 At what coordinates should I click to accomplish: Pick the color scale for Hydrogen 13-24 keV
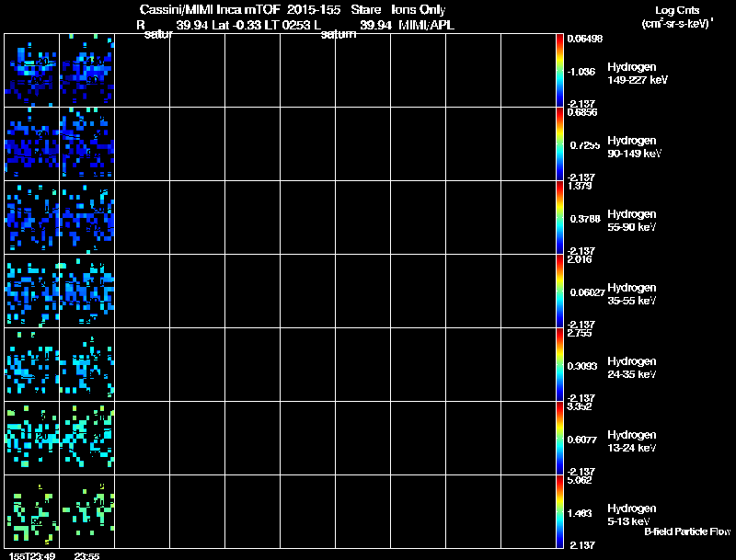pyautogui.click(x=559, y=439)
